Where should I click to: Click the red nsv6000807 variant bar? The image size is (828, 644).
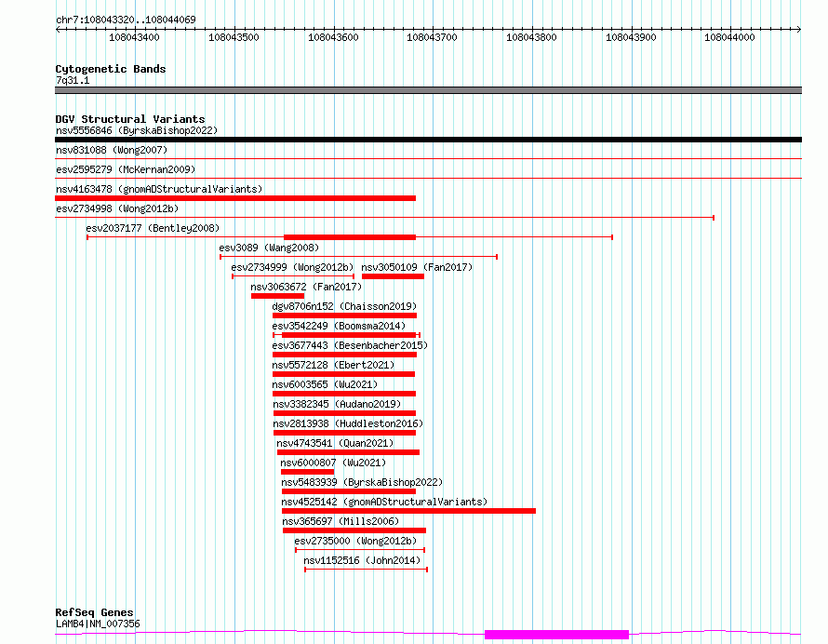click(307, 472)
